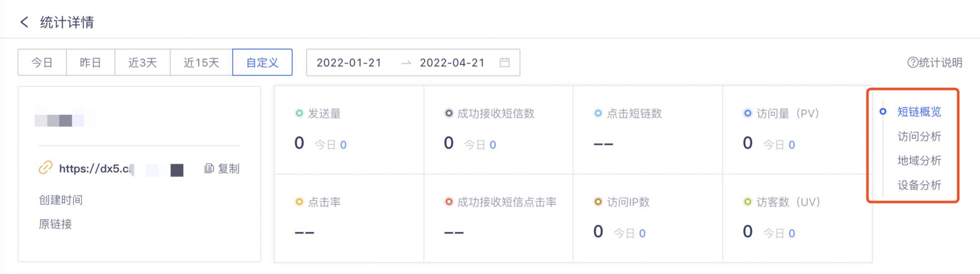Viewport: 980px width, 274px height.
Task: Go to 访问分析 anchor section
Action: pyautogui.click(x=919, y=136)
